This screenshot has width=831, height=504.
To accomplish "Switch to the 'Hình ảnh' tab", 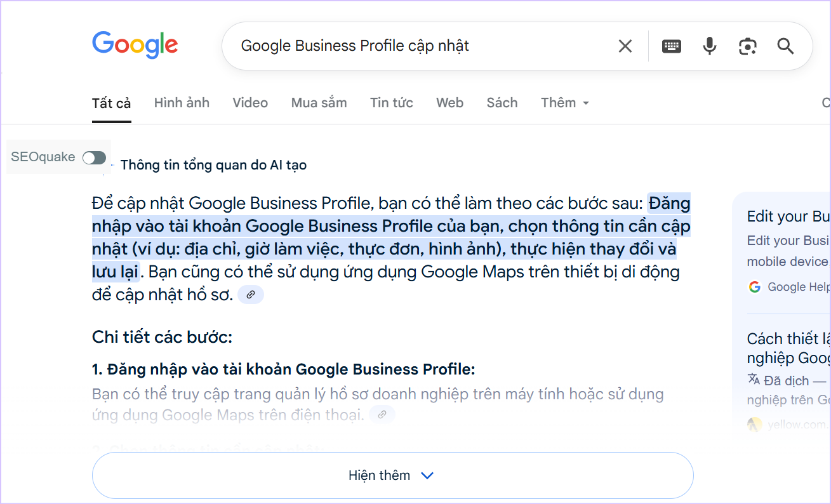I will (x=182, y=103).
